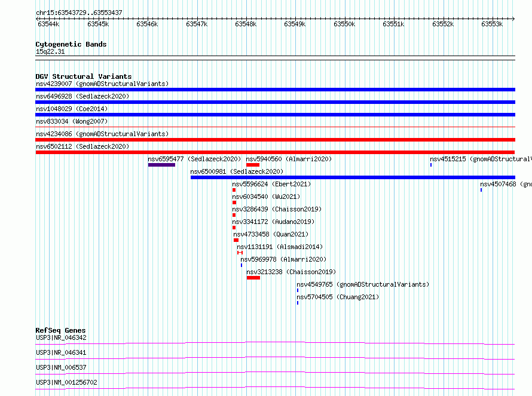Click the 63544k ruler position
Screen dimensions: 532x396
point(48,24)
